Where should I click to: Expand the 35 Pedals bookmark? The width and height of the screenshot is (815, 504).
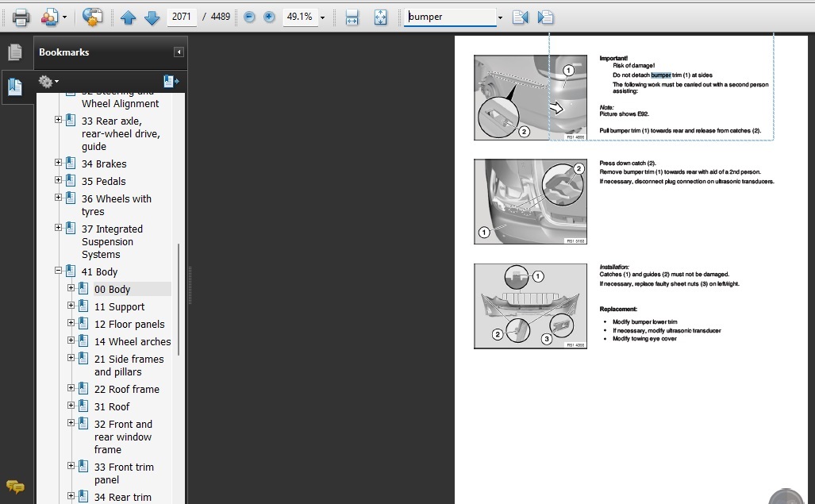[x=58, y=180]
